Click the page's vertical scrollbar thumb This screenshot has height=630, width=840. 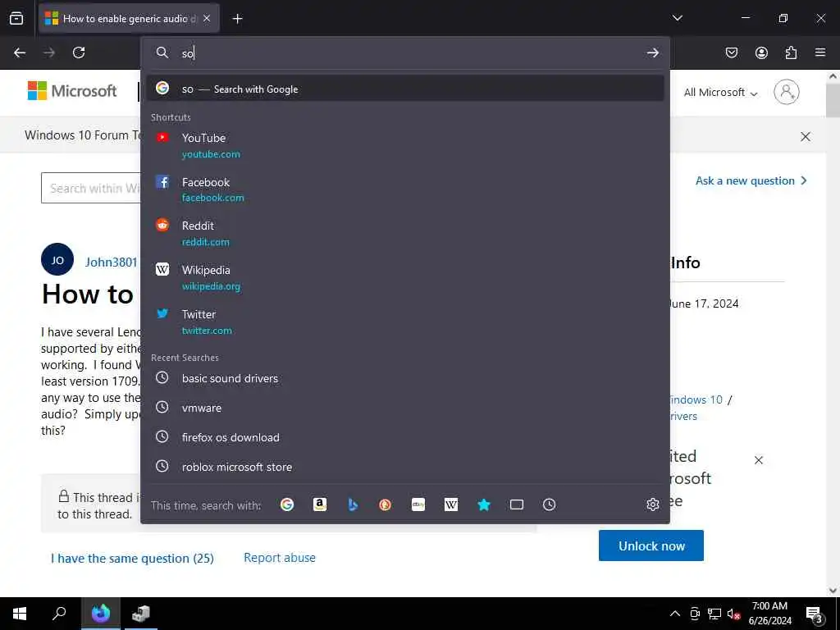point(833,100)
